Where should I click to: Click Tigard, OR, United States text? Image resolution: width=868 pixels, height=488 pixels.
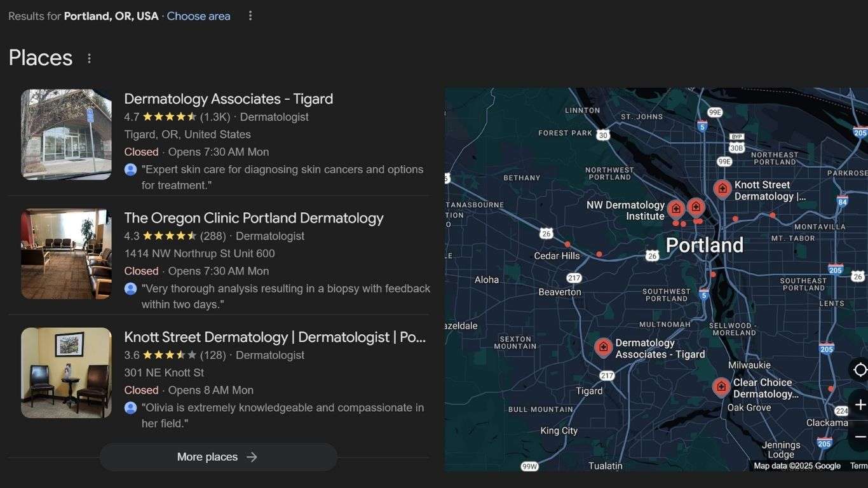[x=187, y=135]
